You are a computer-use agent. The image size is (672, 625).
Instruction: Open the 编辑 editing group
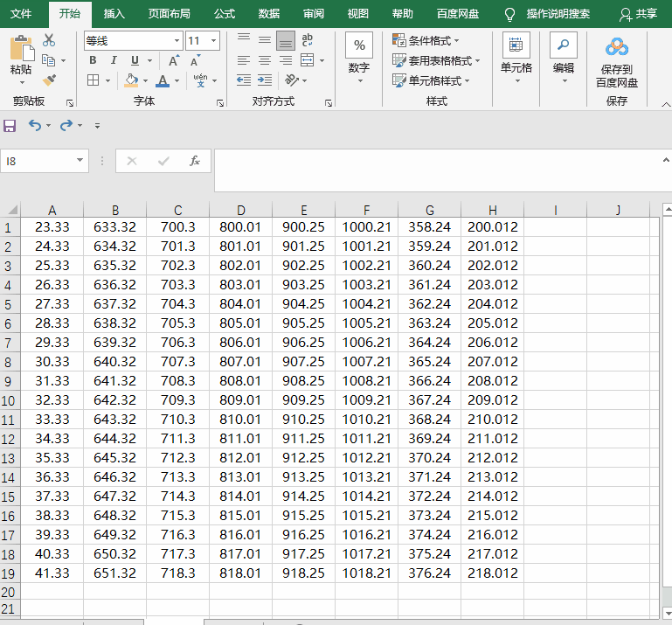pyautogui.click(x=563, y=58)
